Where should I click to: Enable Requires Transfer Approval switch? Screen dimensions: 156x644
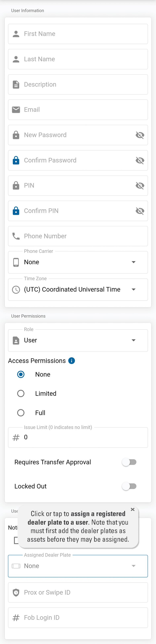[129, 462]
